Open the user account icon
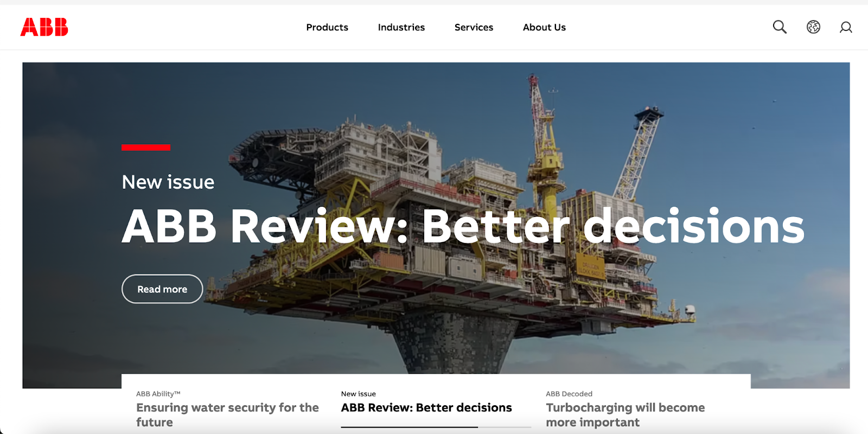This screenshot has width=868, height=434. coord(846,27)
